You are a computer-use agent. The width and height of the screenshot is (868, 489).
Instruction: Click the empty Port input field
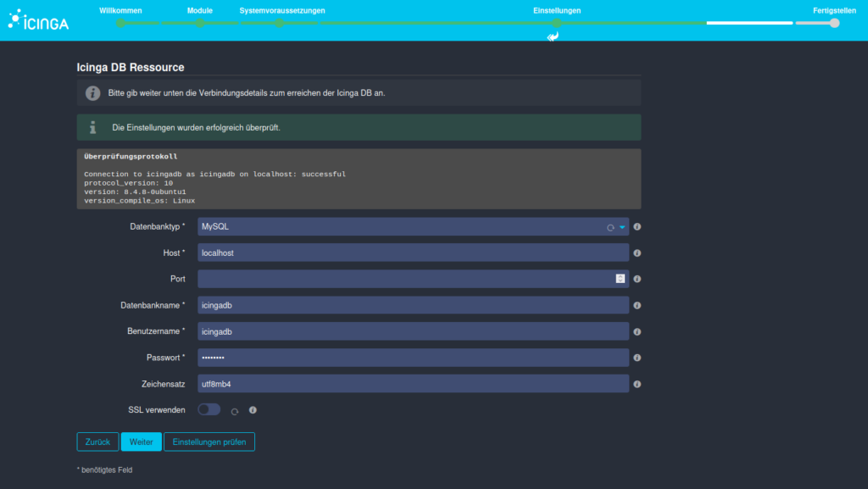[x=413, y=279]
